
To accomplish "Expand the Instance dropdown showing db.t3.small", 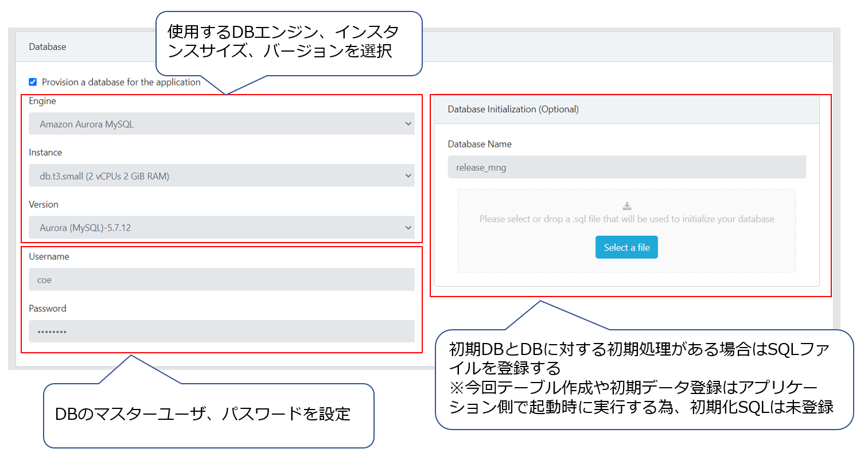I will point(221,176).
